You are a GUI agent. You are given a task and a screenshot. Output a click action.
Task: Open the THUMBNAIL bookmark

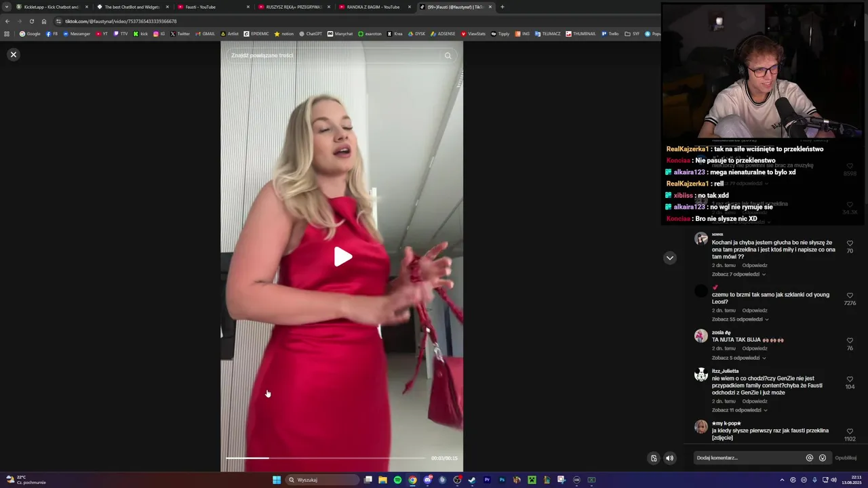coord(580,34)
